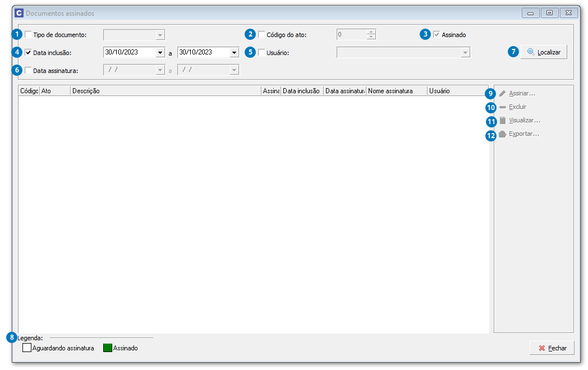
Task: Uncheck the Data inclusão checkbox
Action: [28, 53]
